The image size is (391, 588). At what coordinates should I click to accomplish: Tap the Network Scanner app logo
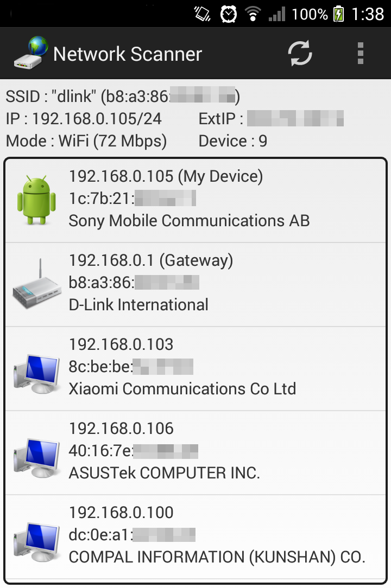tap(31, 53)
